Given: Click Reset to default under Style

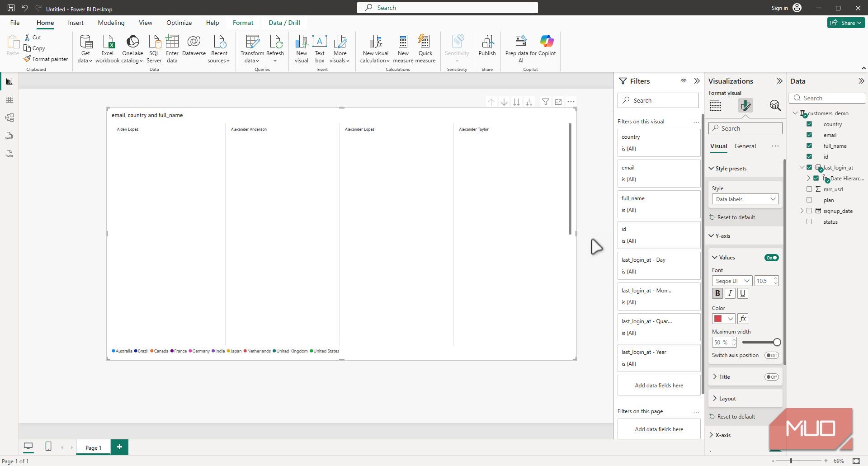Looking at the screenshot, I should pyautogui.click(x=732, y=217).
